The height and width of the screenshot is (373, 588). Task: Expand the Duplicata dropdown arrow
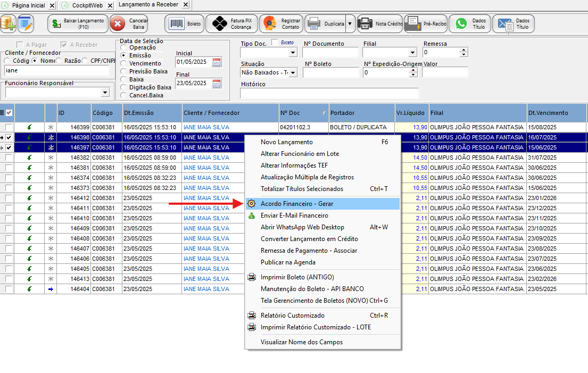tap(350, 23)
